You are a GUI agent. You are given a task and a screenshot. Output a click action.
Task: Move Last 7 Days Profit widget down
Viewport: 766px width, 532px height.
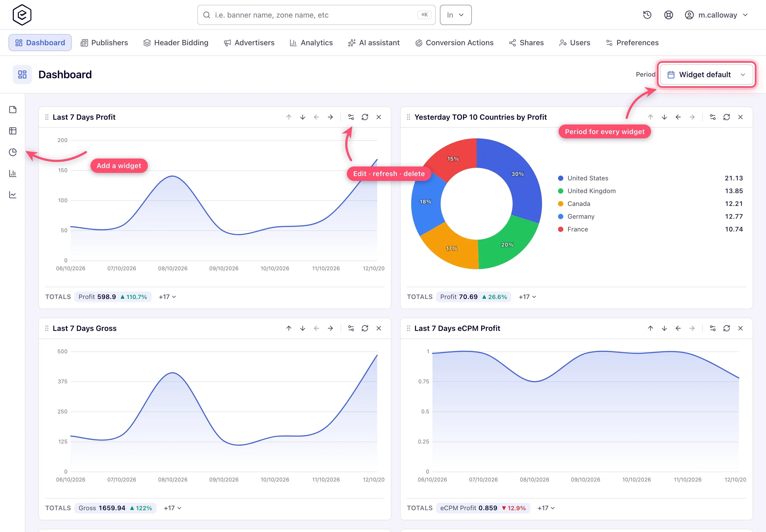point(303,117)
